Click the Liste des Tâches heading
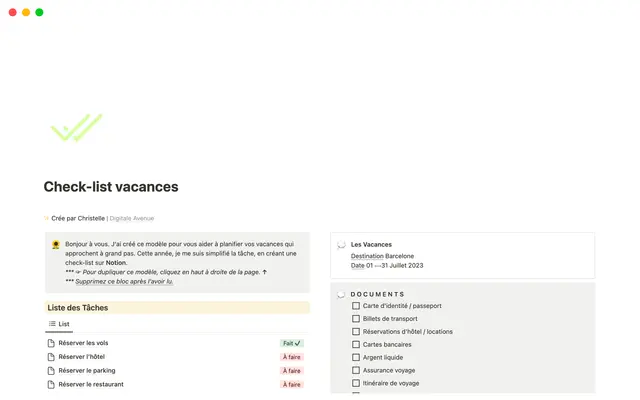Image resolution: width=640 pixels, height=400 pixels. [77, 307]
